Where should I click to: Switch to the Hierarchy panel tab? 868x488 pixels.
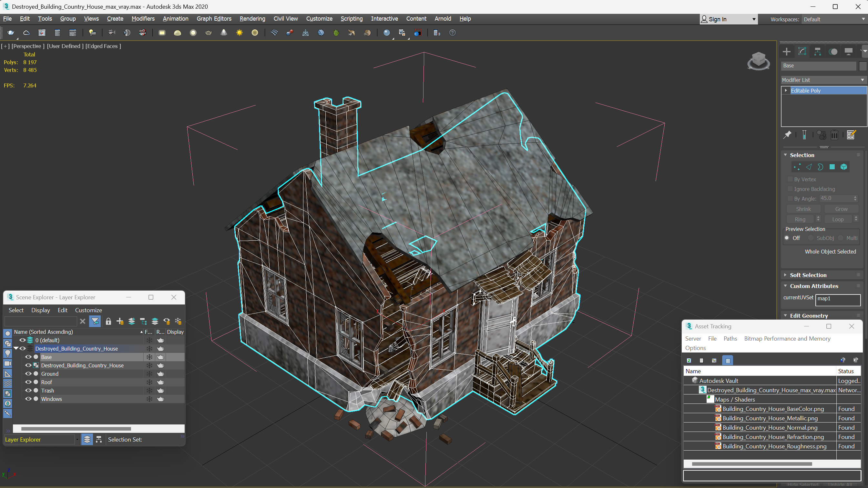click(x=817, y=52)
